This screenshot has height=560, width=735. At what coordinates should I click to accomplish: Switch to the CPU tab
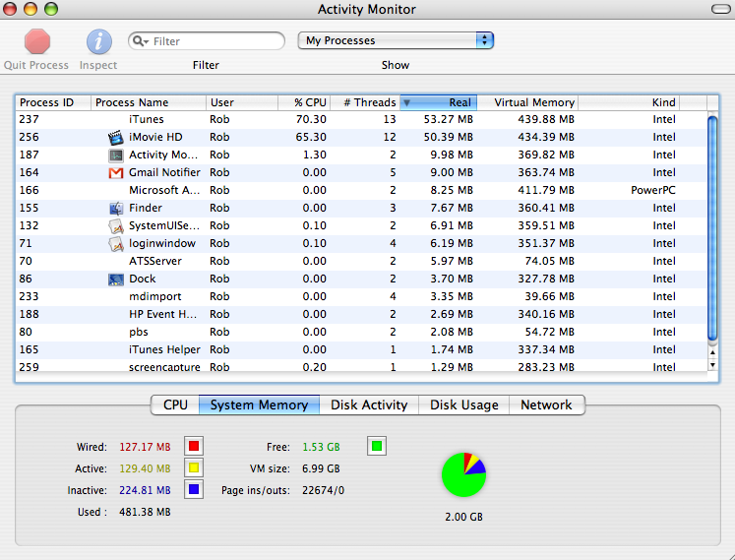tap(175, 404)
